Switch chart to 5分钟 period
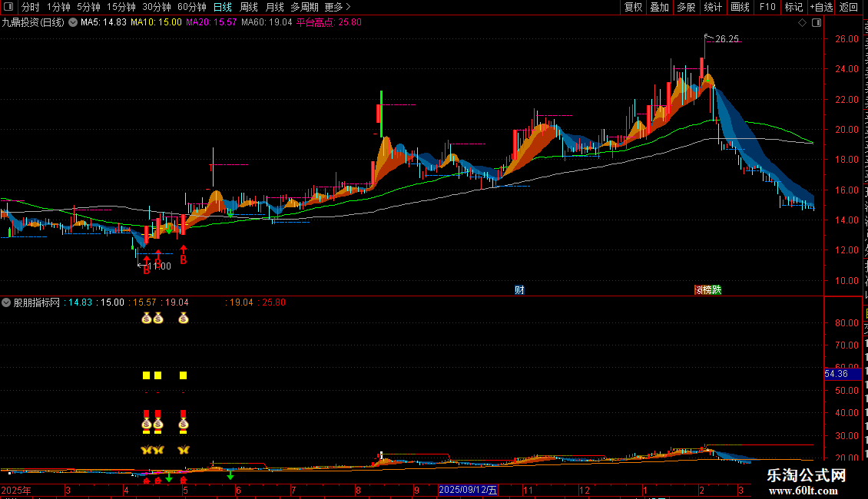This screenshot has height=499, width=868. [x=88, y=7]
